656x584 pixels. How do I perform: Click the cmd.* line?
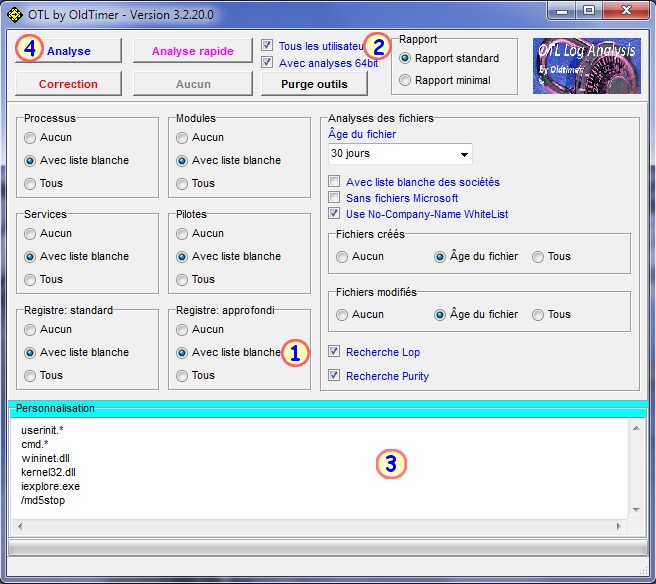point(35,444)
